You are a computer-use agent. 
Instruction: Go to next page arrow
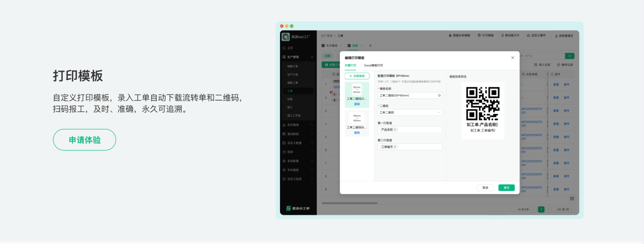[x=549, y=209]
